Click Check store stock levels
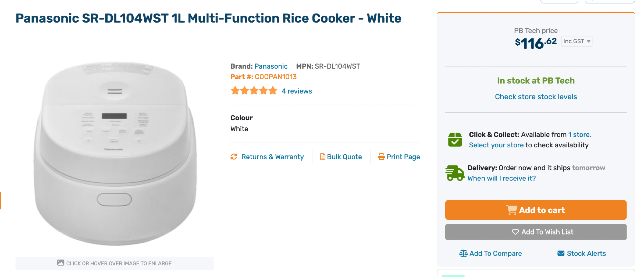 click(536, 97)
